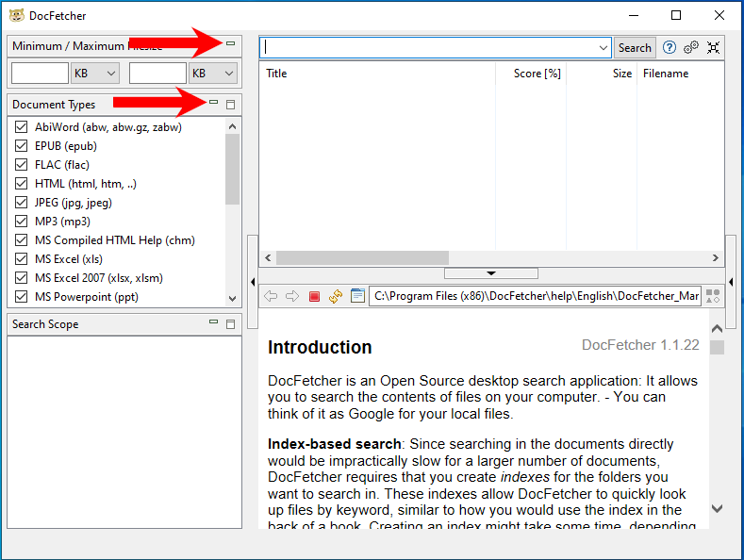The height and width of the screenshot is (560, 744).
Task: Click the maximum filesize input field
Action: pyautogui.click(x=157, y=74)
